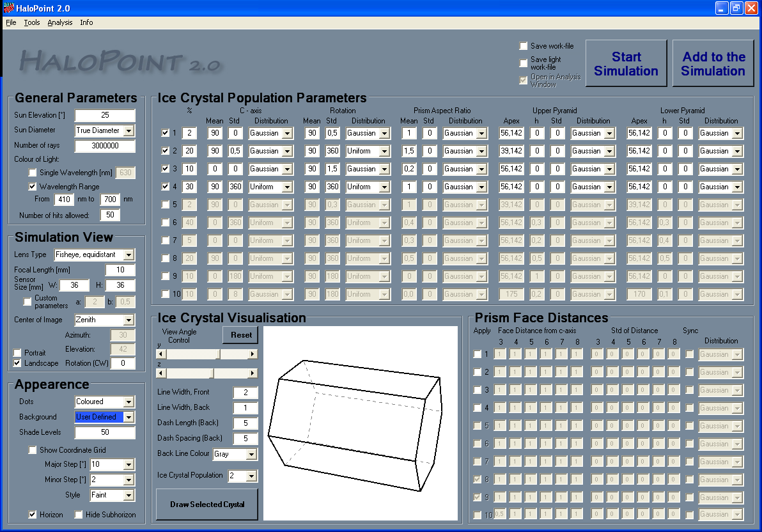Click row 3 Prism Aspect Ratio Mean field

409,169
